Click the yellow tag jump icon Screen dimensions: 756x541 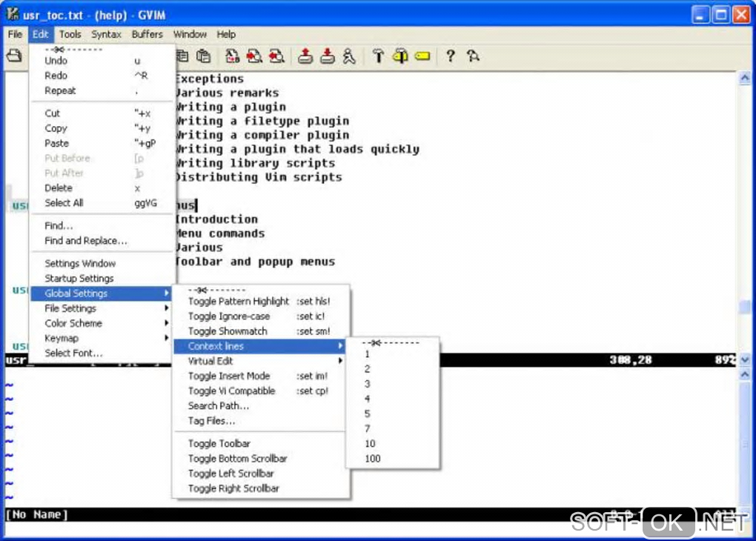pyautogui.click(x=422, y=56)
